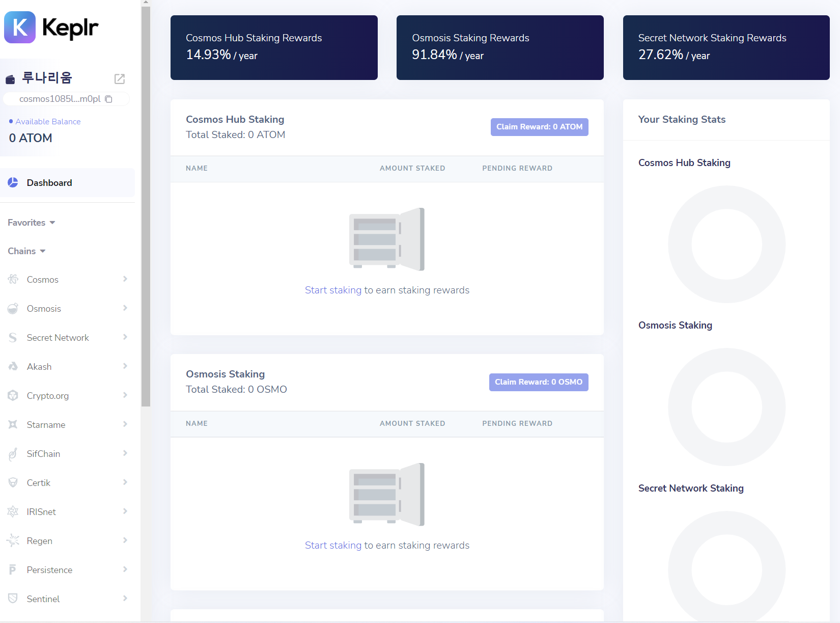
Task: Select Secret Network in sidebar
Action: tap(67, 337)
